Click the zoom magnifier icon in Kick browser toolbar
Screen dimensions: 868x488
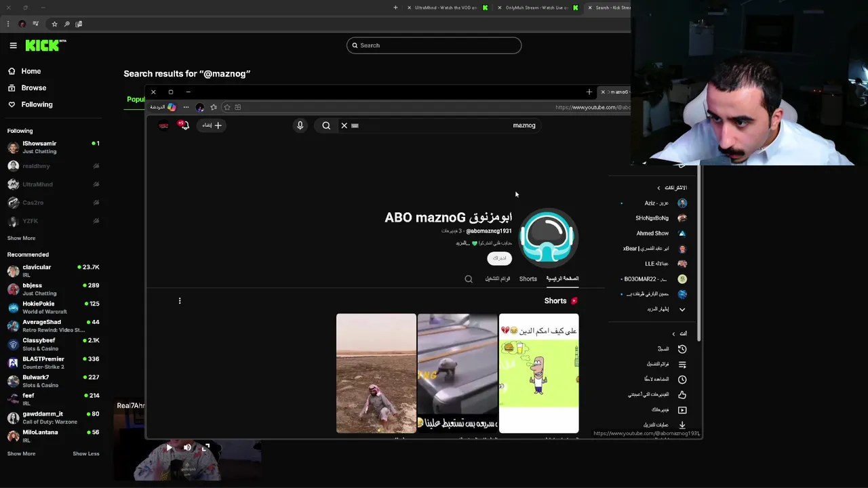tap(66, 24)
